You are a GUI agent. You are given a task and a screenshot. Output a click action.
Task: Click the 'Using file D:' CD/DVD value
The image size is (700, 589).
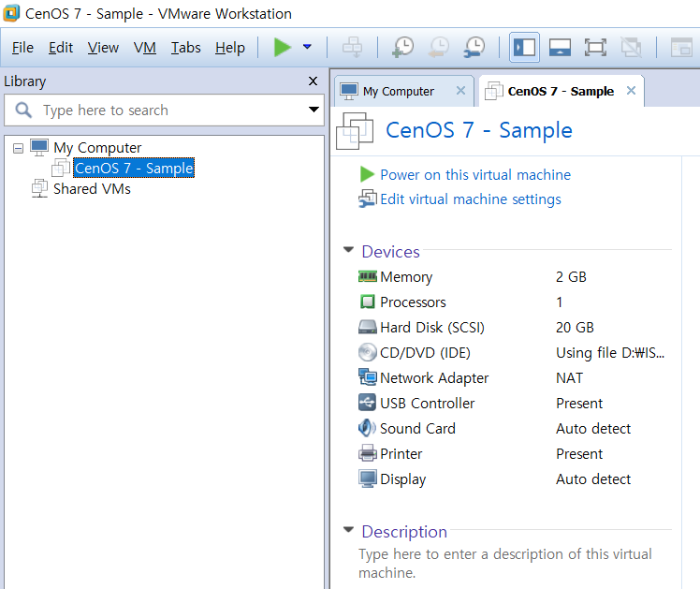[610, 353]
